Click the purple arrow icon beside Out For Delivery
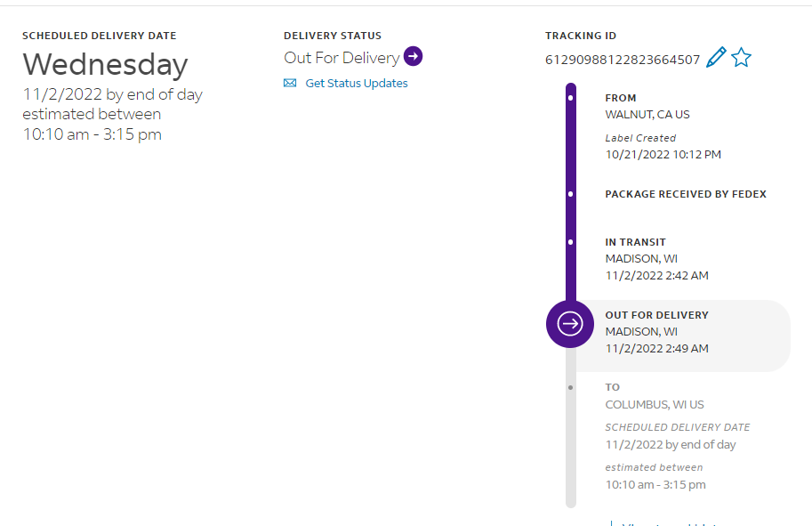812x526 pixels. pos(413,57)
